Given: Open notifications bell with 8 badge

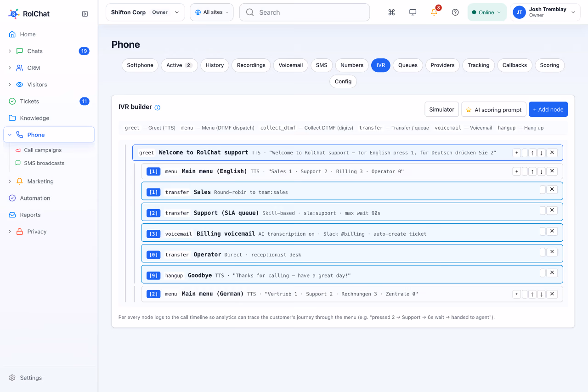Looking at the screenshot, I should point(434,12).
